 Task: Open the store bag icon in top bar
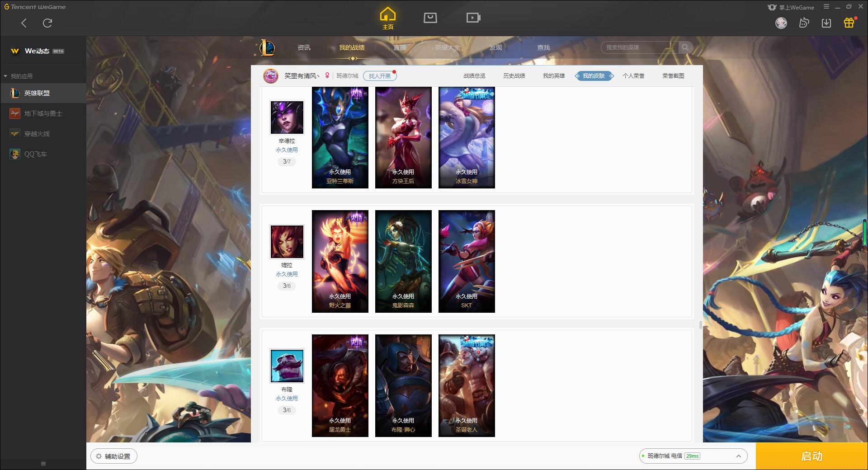pyautogui.click(x=430, y=18)
